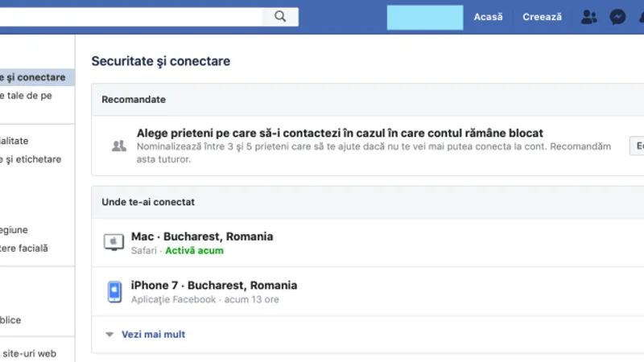Expand the Vezi mai mult arrow
This screenshot has height=362, width=644.
point(109,335)
